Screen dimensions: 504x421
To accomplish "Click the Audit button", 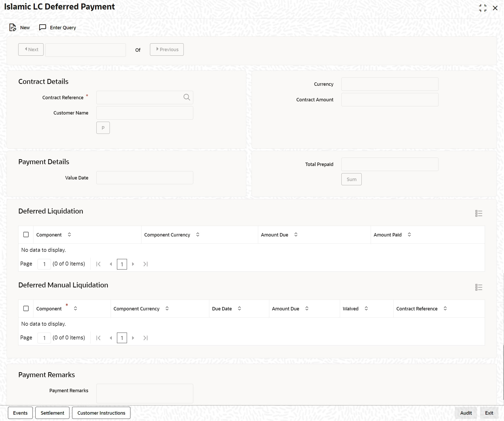I will point(466,413).
